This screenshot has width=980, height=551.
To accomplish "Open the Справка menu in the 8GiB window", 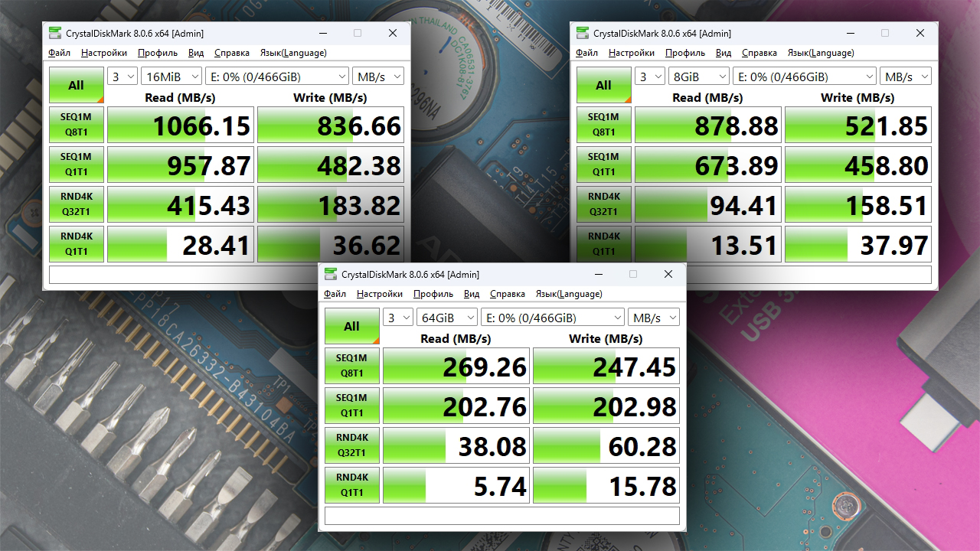I will (759, 53).
